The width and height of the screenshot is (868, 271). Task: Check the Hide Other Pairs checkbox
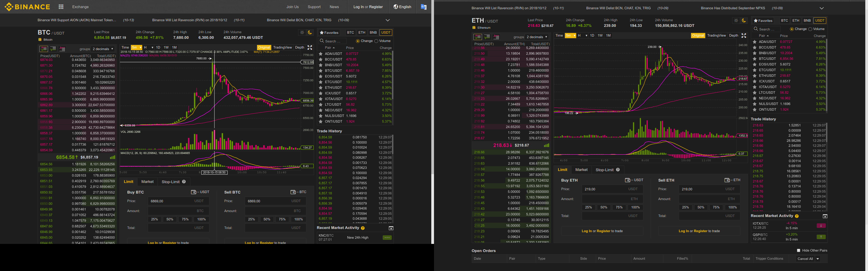(798, 250)
